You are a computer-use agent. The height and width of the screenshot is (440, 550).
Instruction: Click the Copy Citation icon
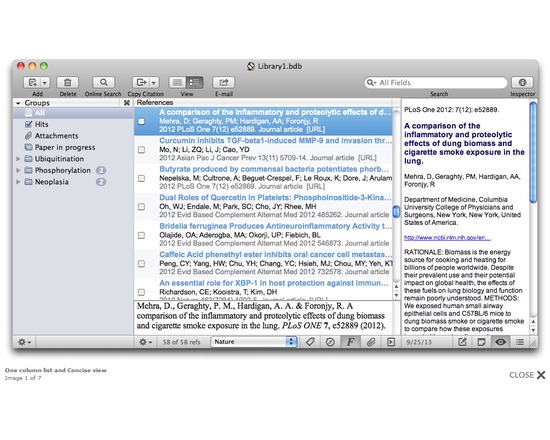click(141, 82)
